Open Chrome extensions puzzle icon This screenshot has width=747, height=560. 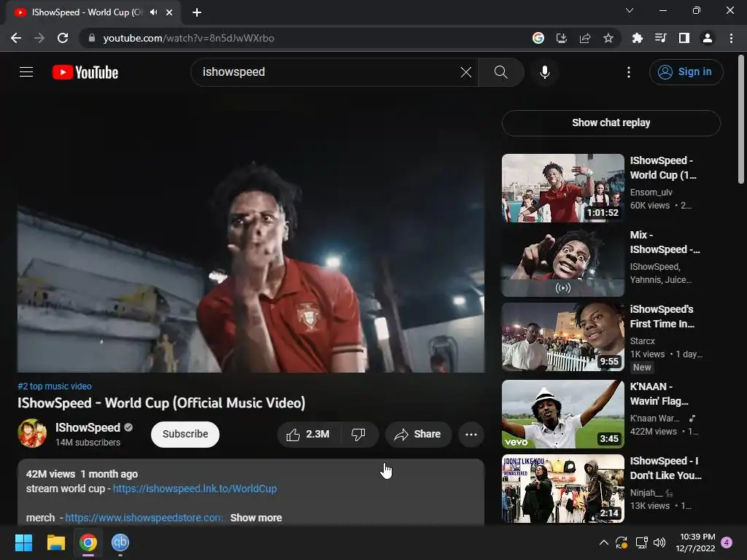(637, 38)
